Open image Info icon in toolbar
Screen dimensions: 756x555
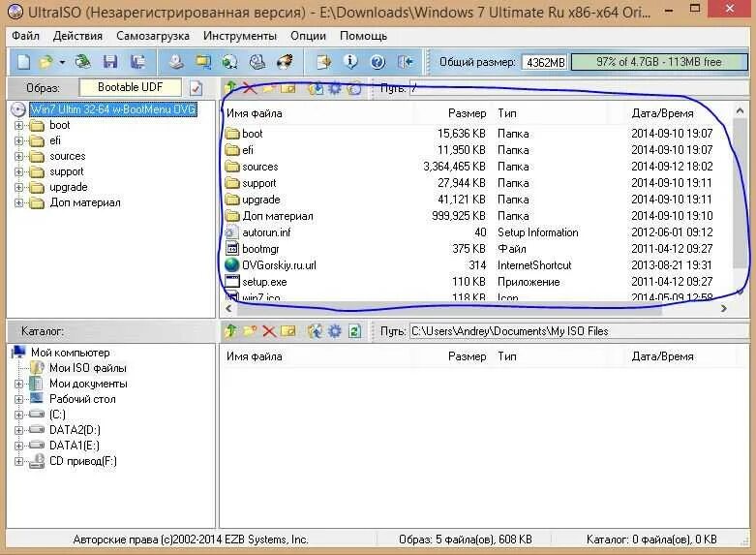[x=350, y=62]
